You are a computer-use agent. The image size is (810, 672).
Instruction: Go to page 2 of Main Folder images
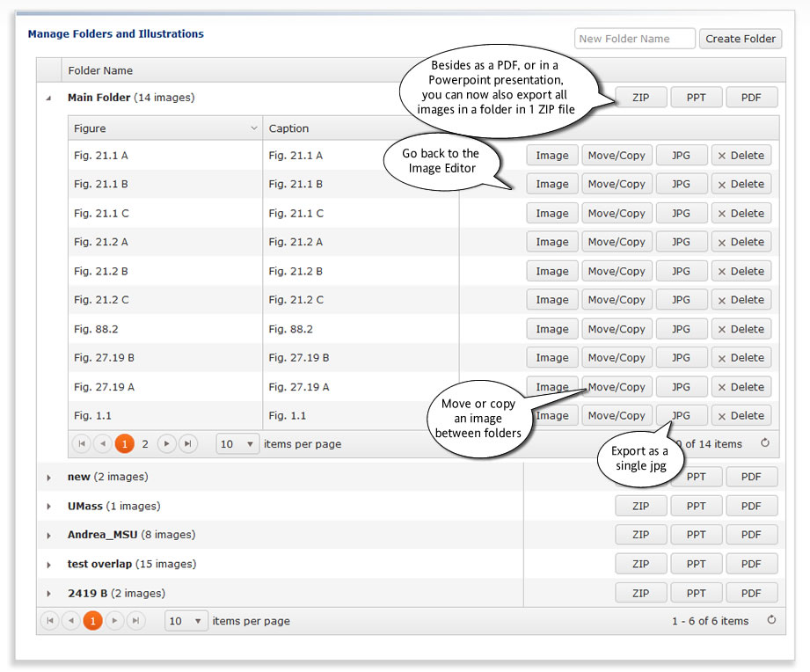146,444
